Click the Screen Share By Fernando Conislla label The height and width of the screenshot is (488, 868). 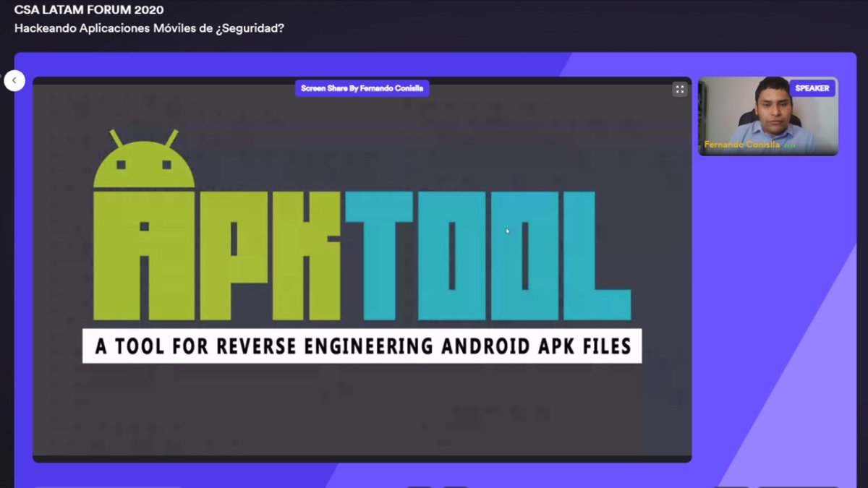[362, 88]
